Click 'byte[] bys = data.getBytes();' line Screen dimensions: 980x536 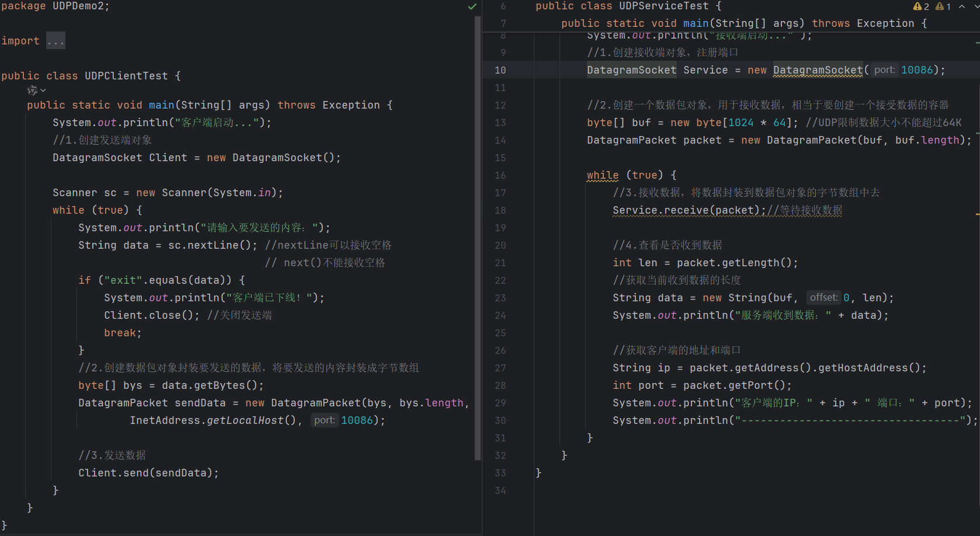point(171,385)
